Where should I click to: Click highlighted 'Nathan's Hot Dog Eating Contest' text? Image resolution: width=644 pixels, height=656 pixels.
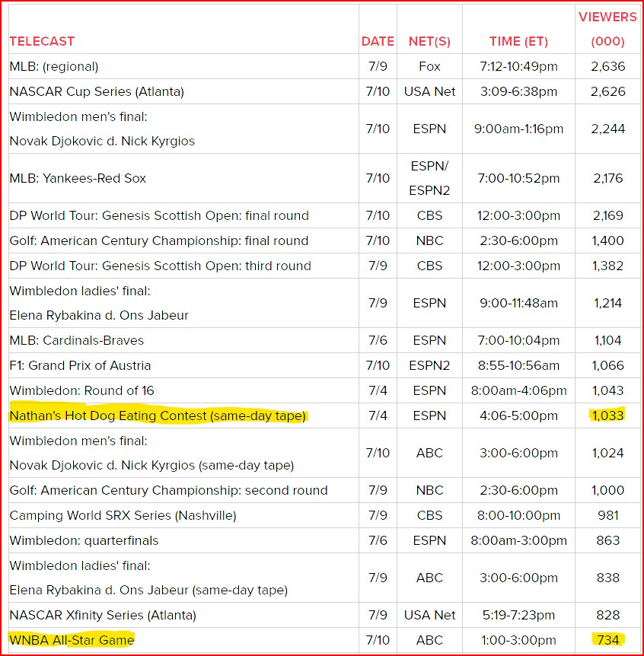coord(158,416)
